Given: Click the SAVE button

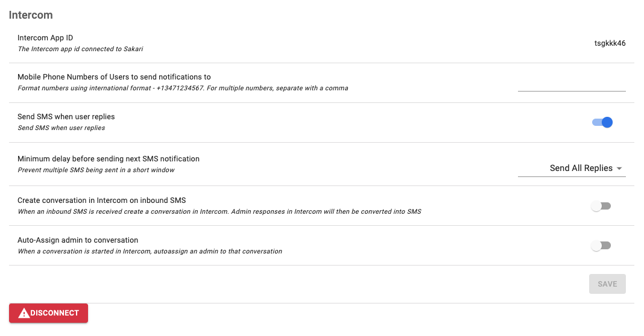Looking at the screenshot, I should point(607,284).
